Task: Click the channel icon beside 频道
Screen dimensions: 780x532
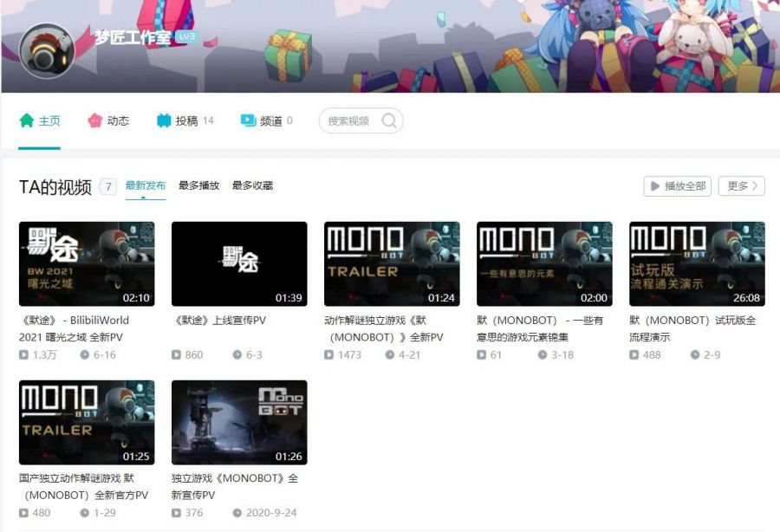Action: 248,120
